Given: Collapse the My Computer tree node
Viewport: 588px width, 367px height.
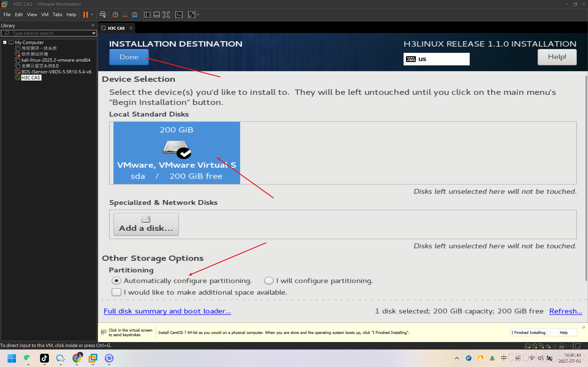Looking at the screenshot, I should coord(5,42).
